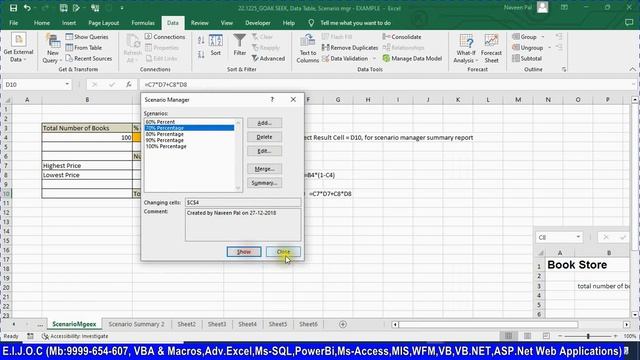Sort Z to A descending
Image resolution: width=640 pixels, height=360 pixels.
click(x=201, y=54)
